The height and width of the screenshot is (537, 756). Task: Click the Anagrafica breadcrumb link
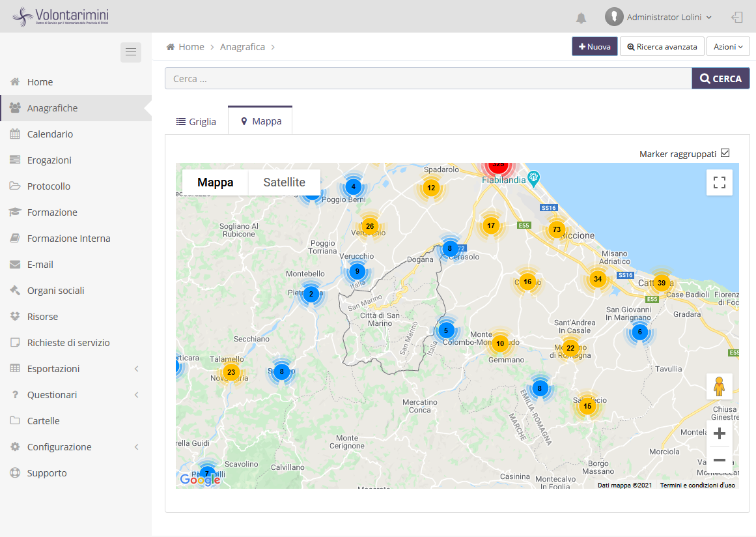[x=242, y=47]
